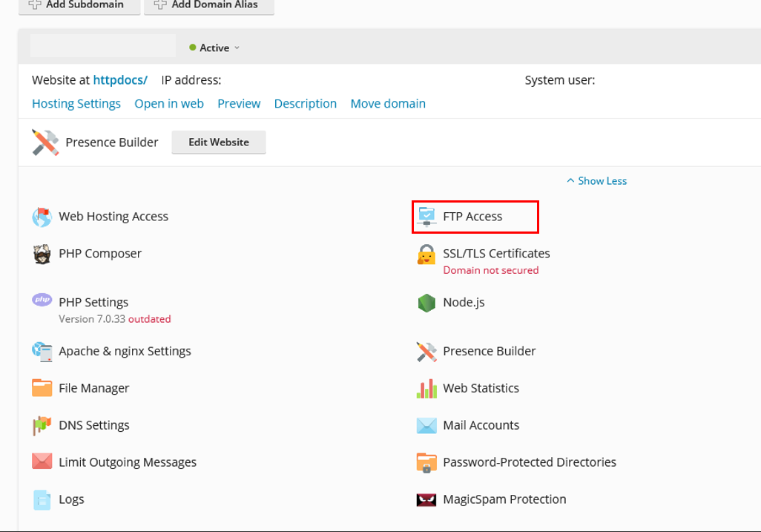The width and height of the screenshot is (761, 532).
Task: Click the Add Domain Alias button
Action: pyautogui.click(x=209, y=6)
